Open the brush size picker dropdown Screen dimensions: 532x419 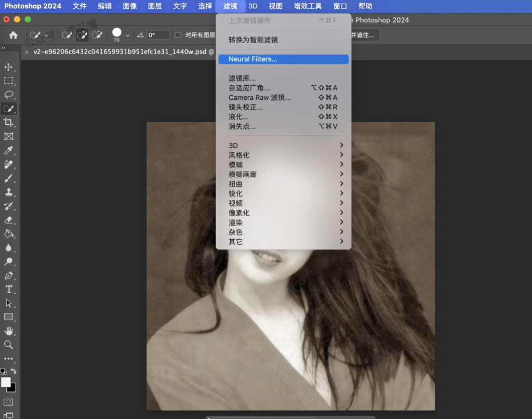128,35
